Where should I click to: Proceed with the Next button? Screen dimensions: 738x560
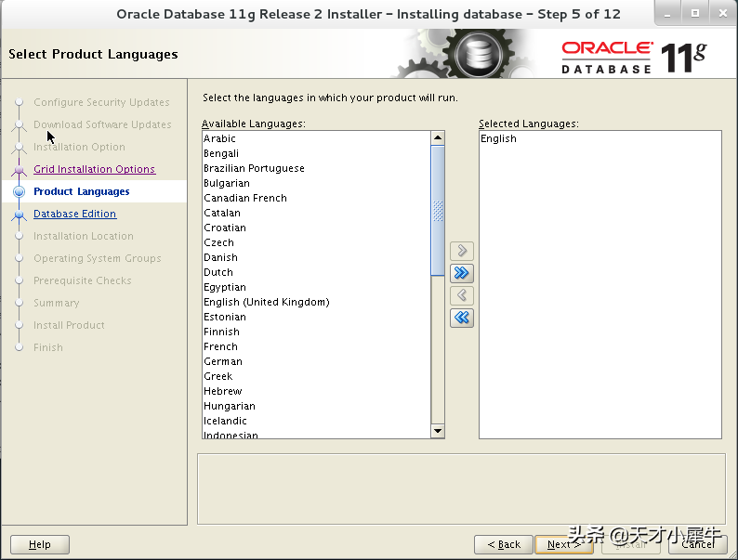564,544
